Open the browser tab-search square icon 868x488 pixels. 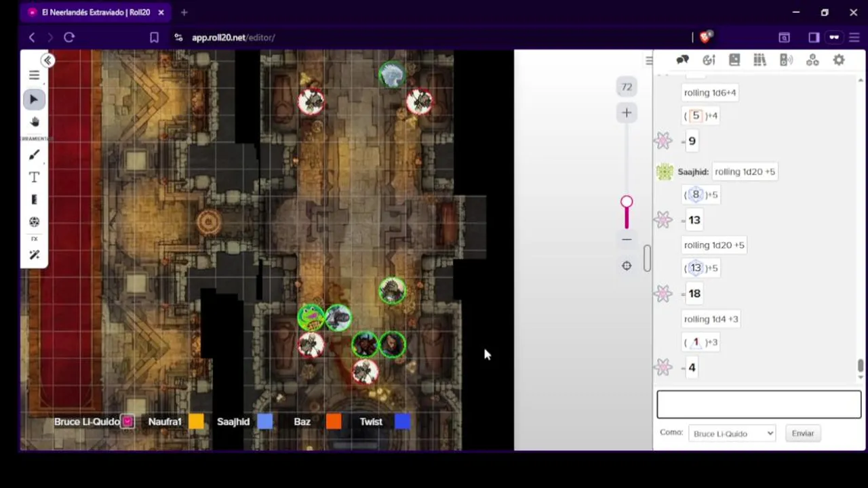tap(784, 37)
